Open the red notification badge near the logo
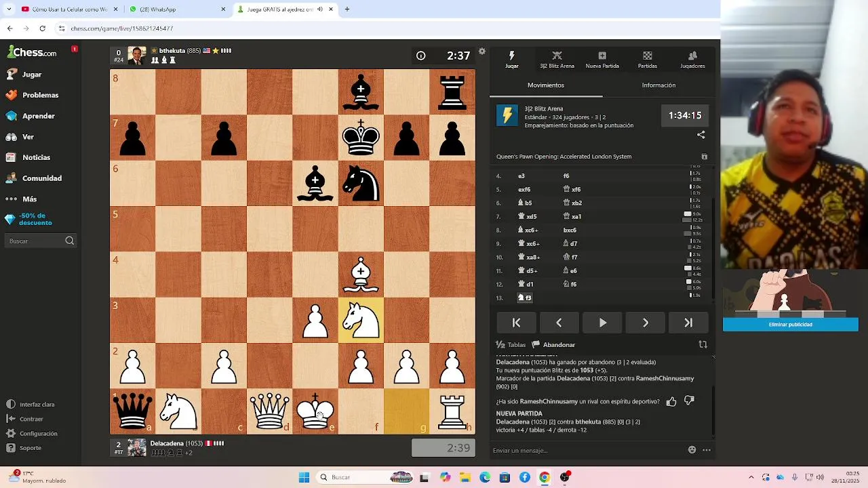Viewport: 868px width, 488px height. pyautogui.click(x=75, y=49)
